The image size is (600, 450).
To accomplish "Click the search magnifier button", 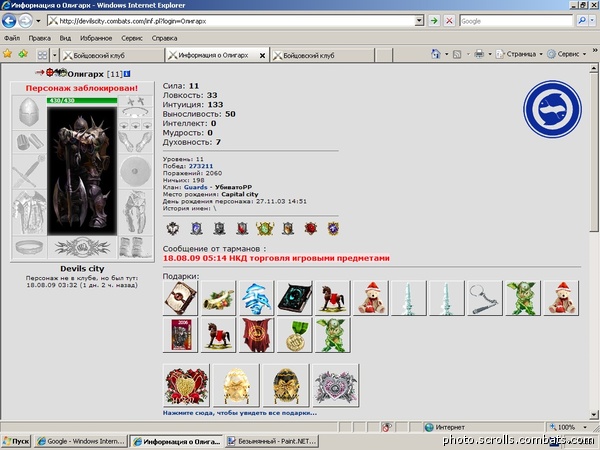I will pos(582,21).
